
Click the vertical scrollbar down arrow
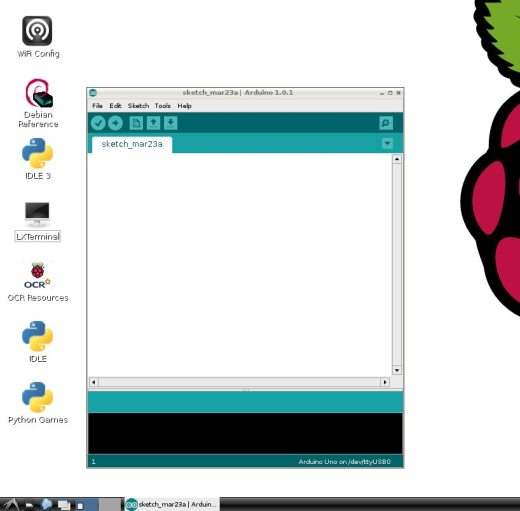[397, 370]
